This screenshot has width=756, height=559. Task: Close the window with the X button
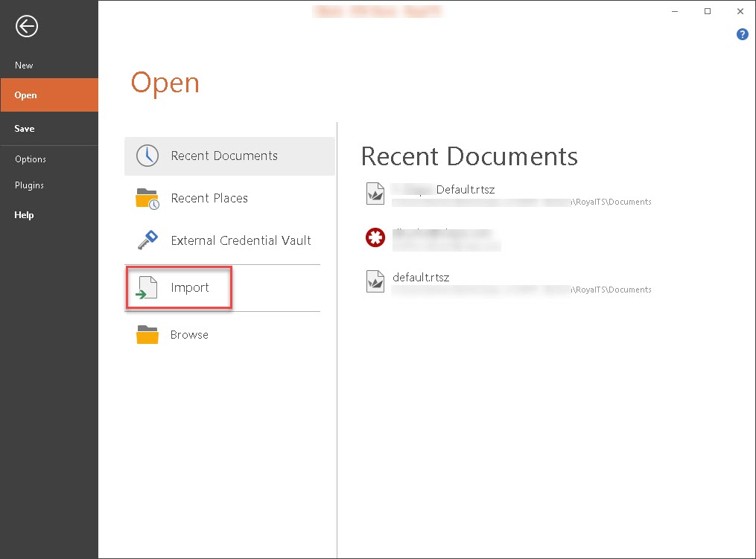click(740, 11)
